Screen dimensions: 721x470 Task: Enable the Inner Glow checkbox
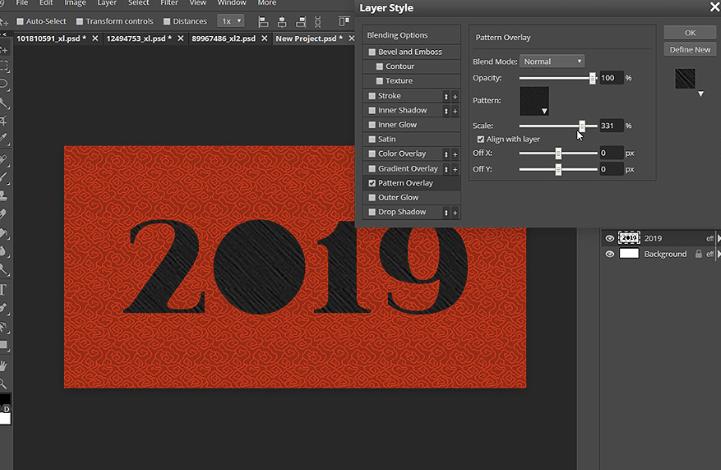pos(372,125)
